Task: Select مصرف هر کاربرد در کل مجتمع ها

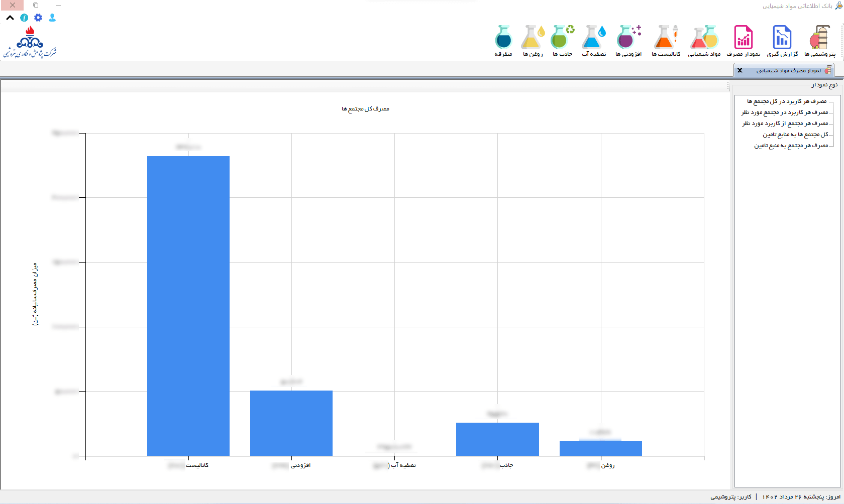Action: click(787, 101)
